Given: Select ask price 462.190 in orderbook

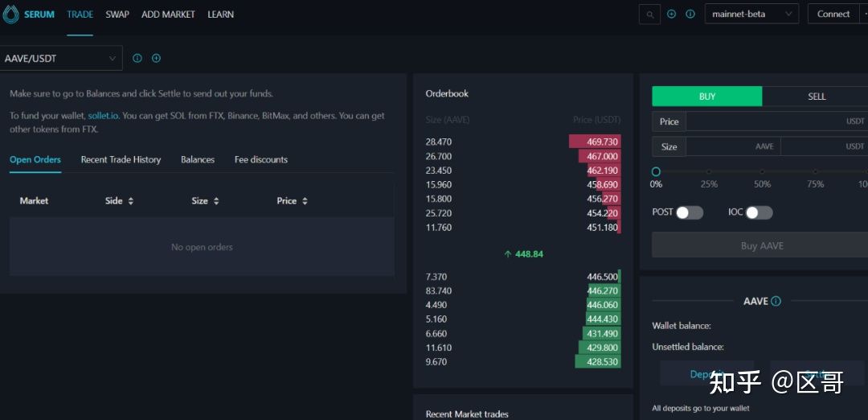Looking at the screenshot, I should (x=602, y=171).
